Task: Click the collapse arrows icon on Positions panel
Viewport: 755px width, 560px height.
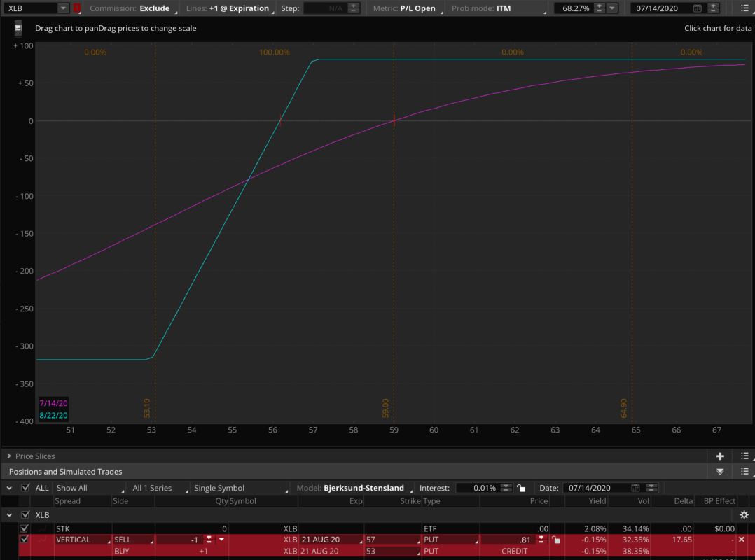Action: [x=720, y=472]
